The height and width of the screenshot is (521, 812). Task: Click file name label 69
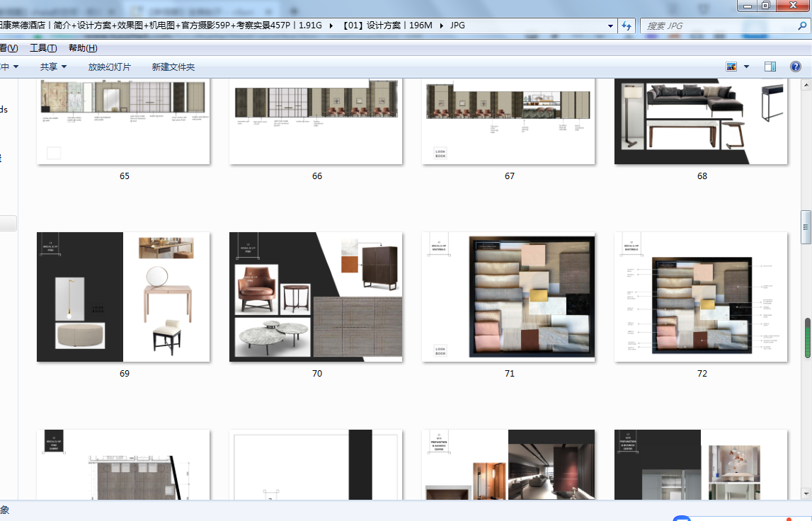125,373
